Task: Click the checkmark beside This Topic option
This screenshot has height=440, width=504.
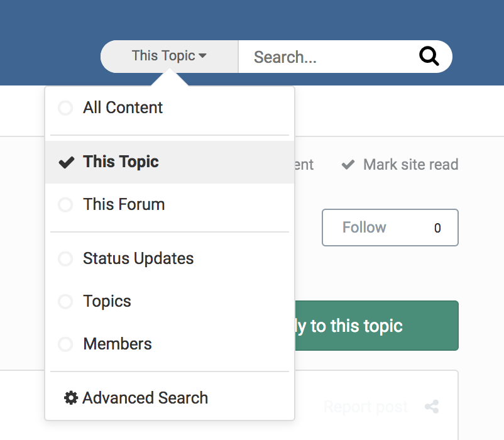Action: coord(66,162)
